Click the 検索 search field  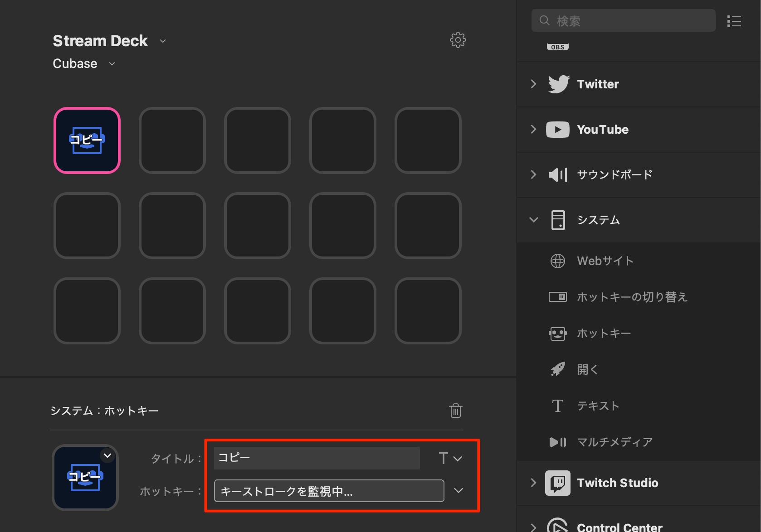(623, 20)
